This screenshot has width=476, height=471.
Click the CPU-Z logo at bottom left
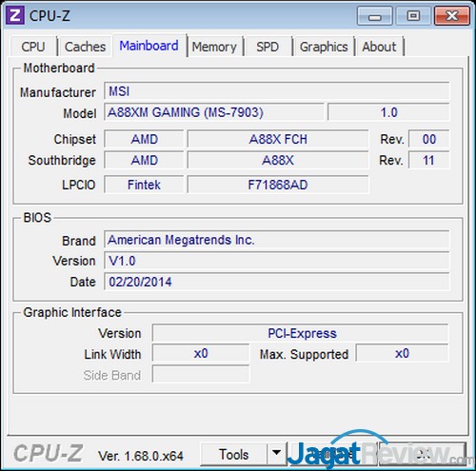pyautogui.click(x=49, y=453)
